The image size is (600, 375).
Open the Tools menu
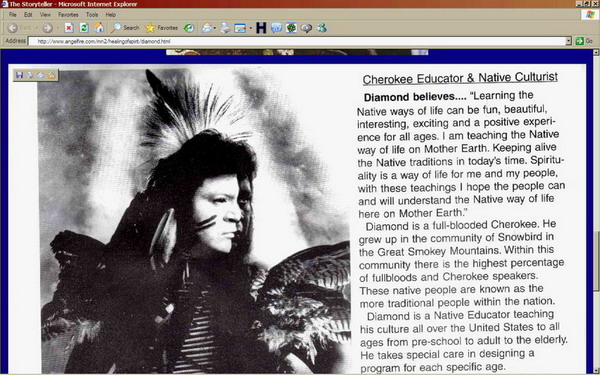tap(92, 15)
